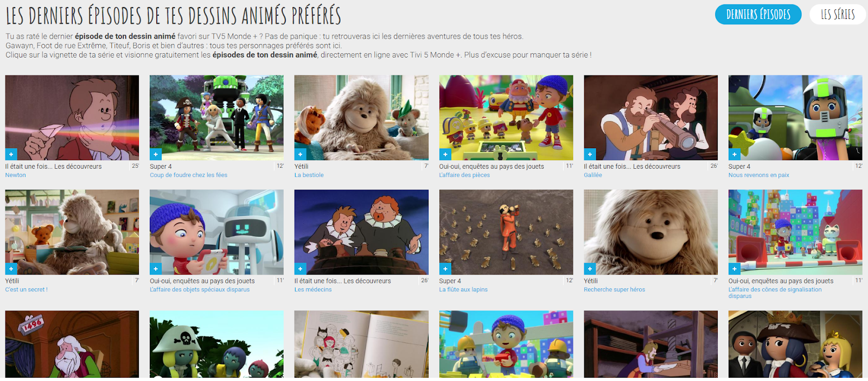
Task: Open L'affaire des objets spéciaux disparus link
Action: 200,289
